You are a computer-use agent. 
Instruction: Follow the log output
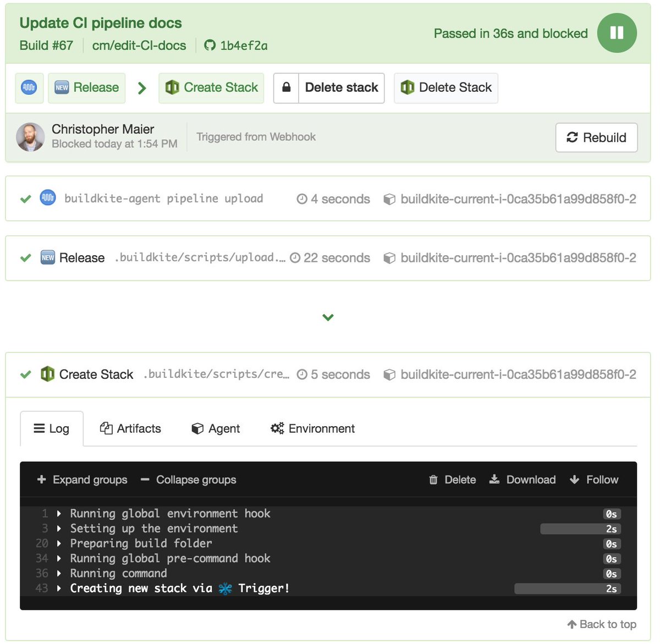pos(594,480)
